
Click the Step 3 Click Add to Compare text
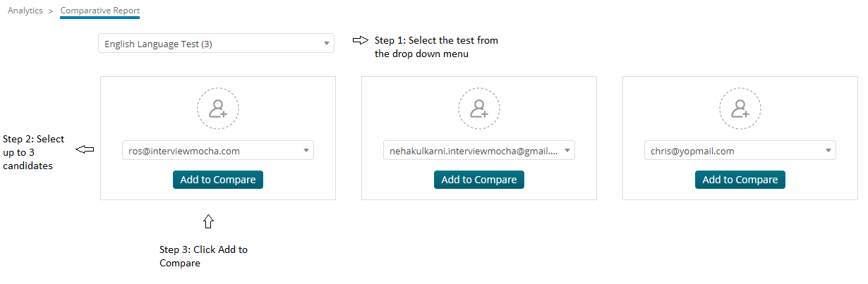pyautogui.click(x=203, y=257)
